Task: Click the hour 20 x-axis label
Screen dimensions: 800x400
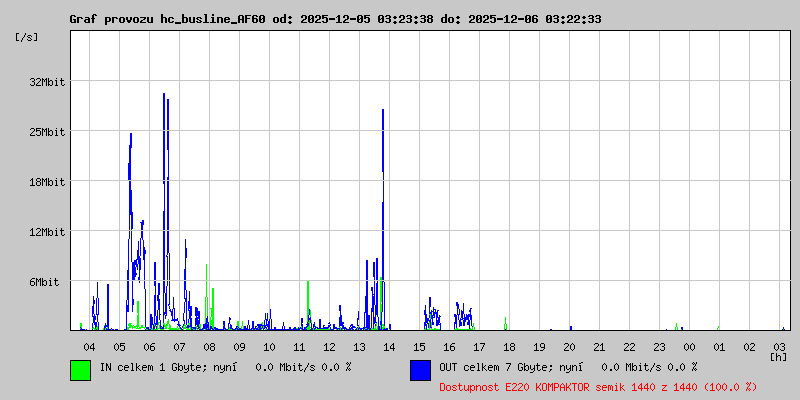Action: [x=569, y=347]
